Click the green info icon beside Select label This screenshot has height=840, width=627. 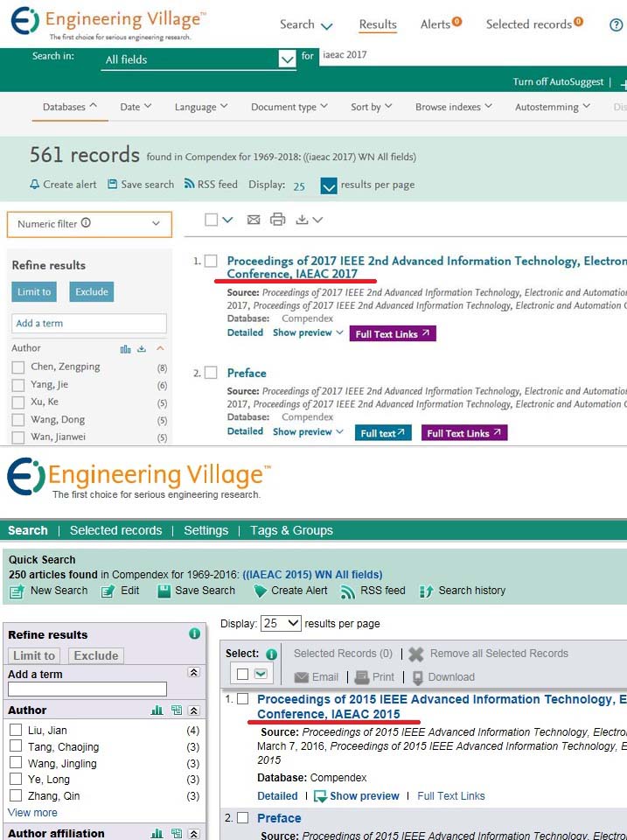pos(271,654)
